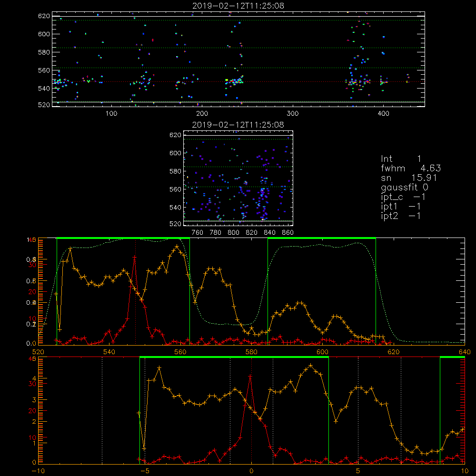Click the timestamp title above the small middle plot
The image size is (476, 476).
238,125
